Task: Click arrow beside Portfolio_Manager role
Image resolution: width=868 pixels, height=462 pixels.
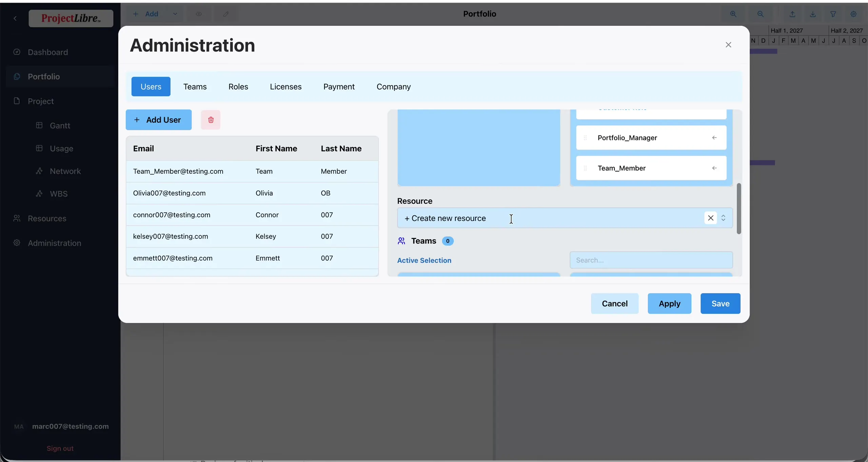Action: coord(714,138)
